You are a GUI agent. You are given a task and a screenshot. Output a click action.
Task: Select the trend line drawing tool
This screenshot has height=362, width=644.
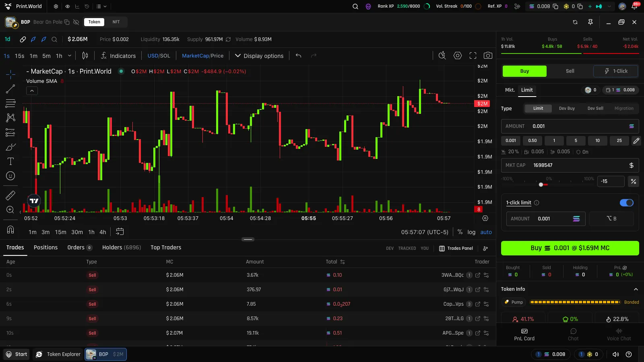(10, 89)
